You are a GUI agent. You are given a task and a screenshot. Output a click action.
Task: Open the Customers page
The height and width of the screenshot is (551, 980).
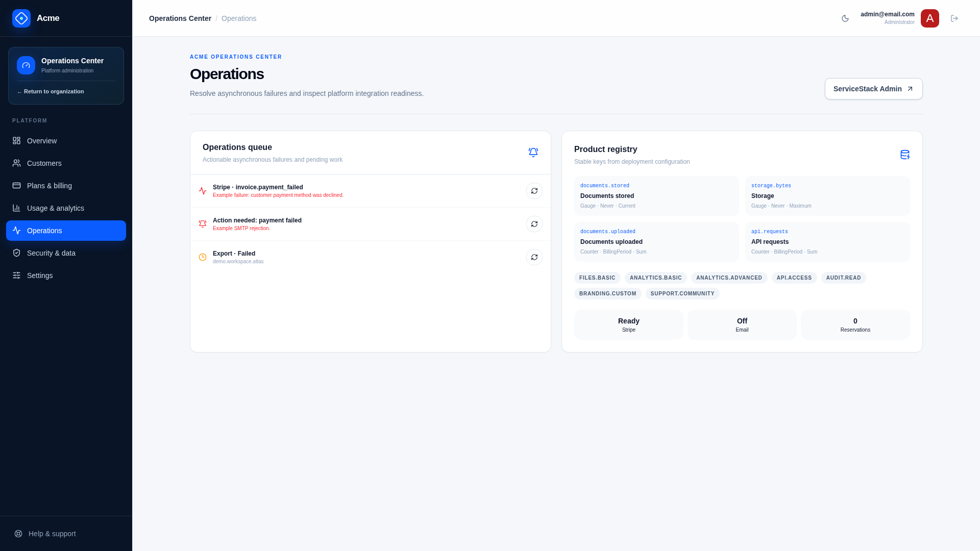click(x=66, y=163)
